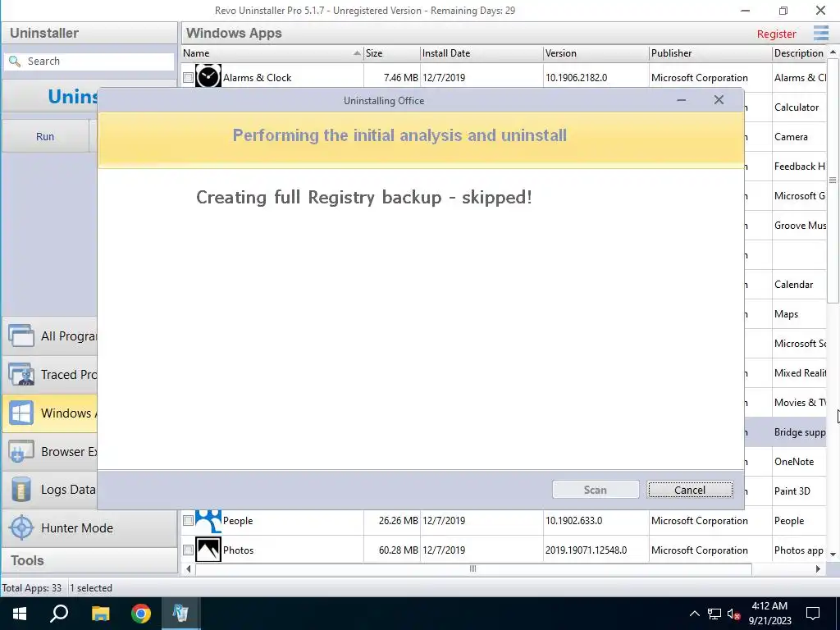Open taskbar search magnifier

[59, 614]
